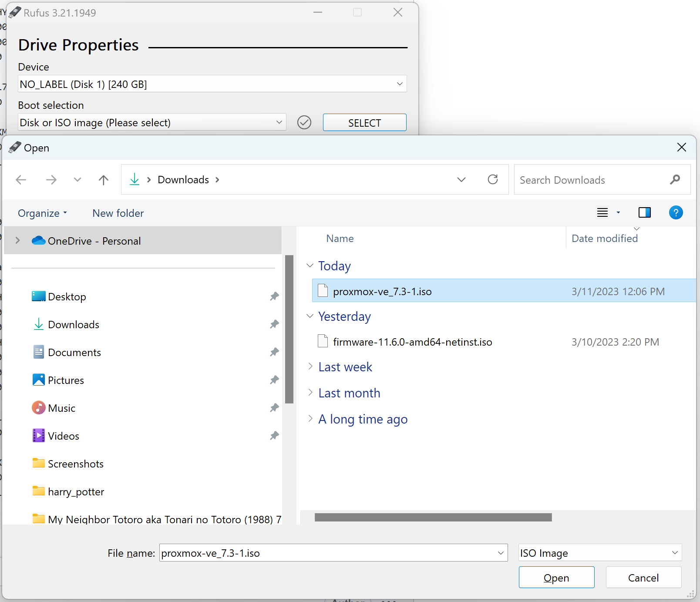Click the Rufus checksum verify icon
The width and height of the screenshot is (700, 602).
(304, 123)
